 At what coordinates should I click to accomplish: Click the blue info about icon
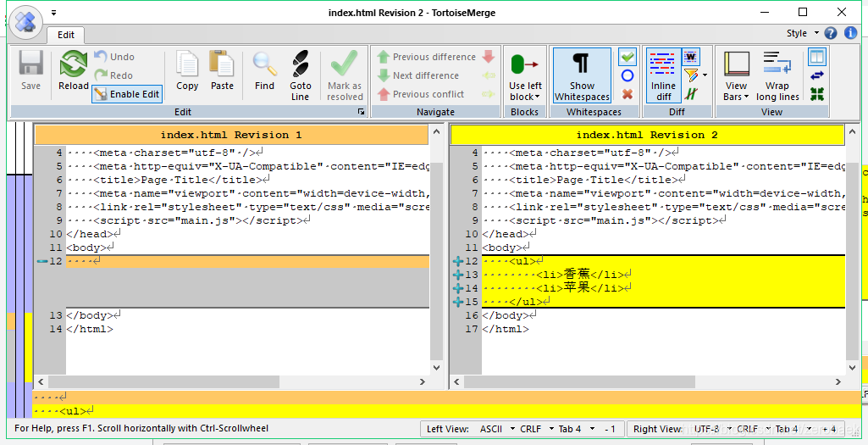click(850, 33)
